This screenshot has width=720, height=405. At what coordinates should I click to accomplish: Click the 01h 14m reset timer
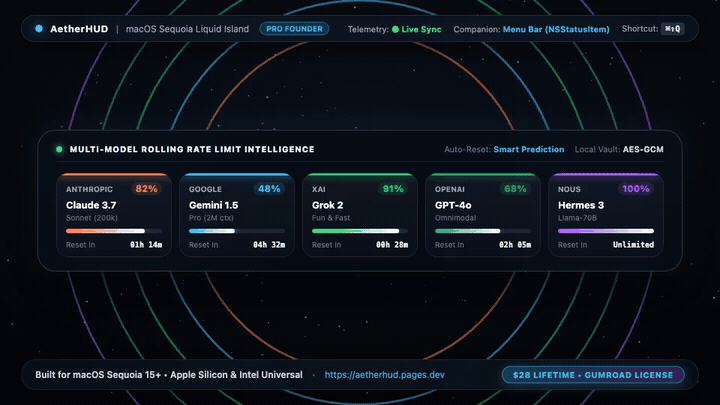pyautogui.click(x=146, y=245)
